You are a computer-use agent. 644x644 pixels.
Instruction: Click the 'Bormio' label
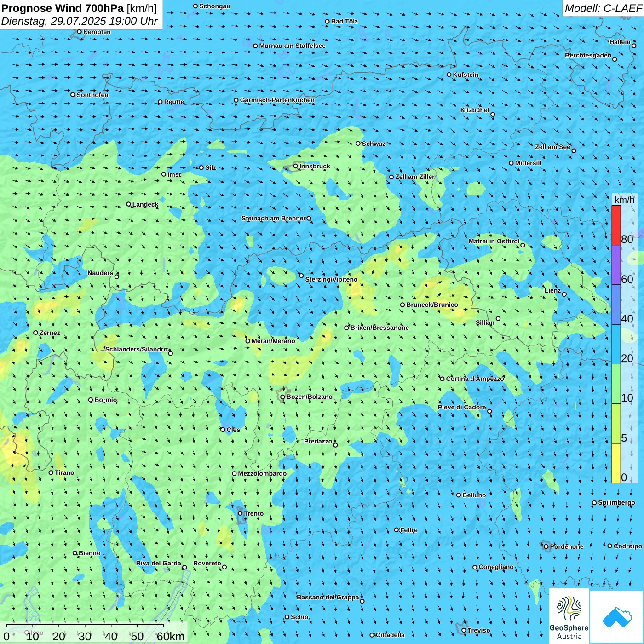click(105, 400)
